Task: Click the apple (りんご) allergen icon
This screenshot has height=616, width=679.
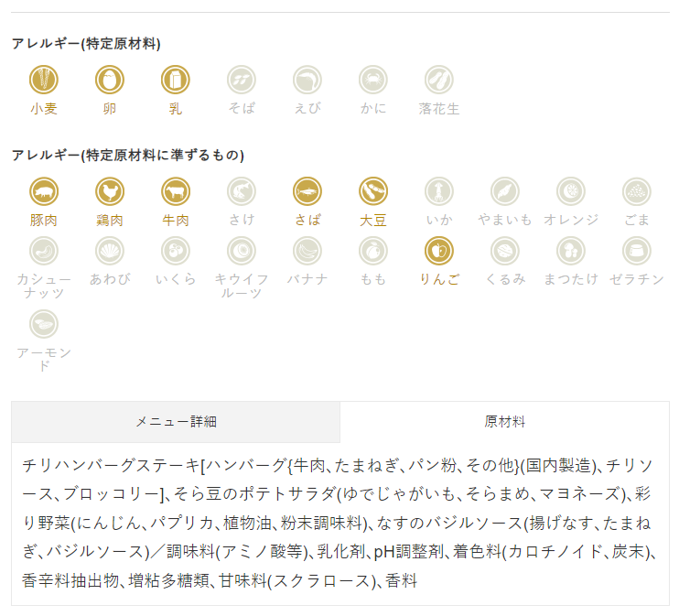Action: pyautogui.click(x=438, y=251)
